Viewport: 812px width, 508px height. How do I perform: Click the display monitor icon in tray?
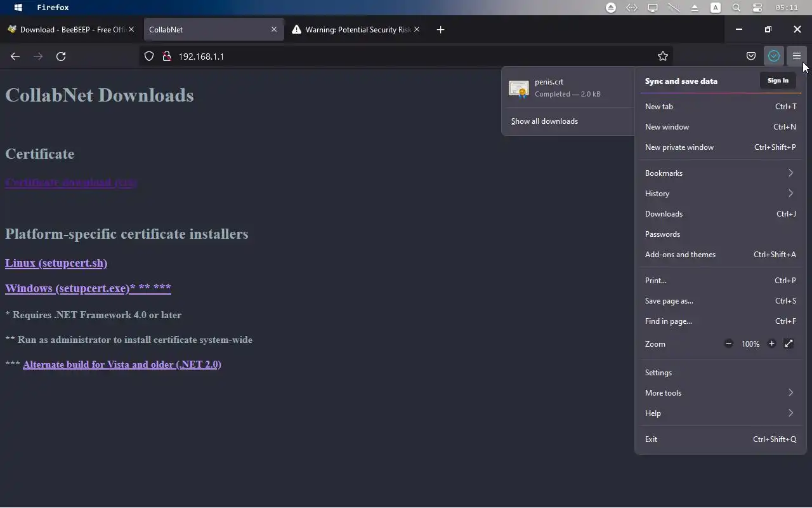tap(652, 8)
